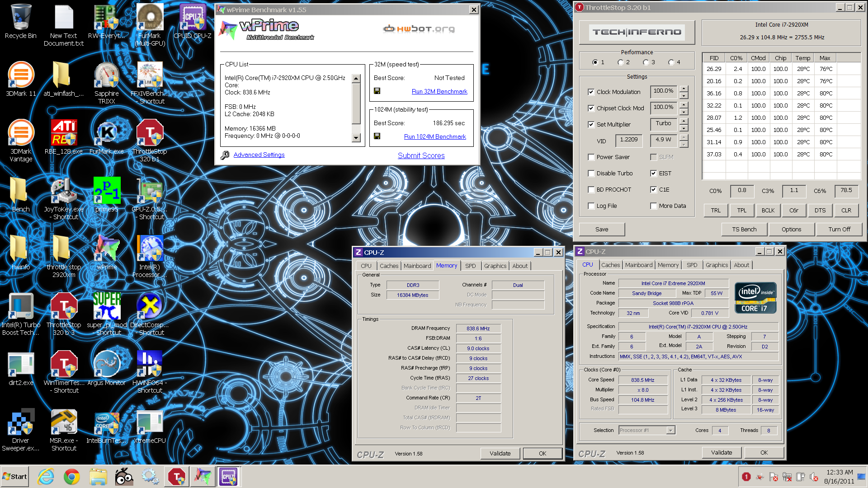Open CPUID CPU-Z desktop icon
This screenshot has width=868, height=488.
click(193, 21)
